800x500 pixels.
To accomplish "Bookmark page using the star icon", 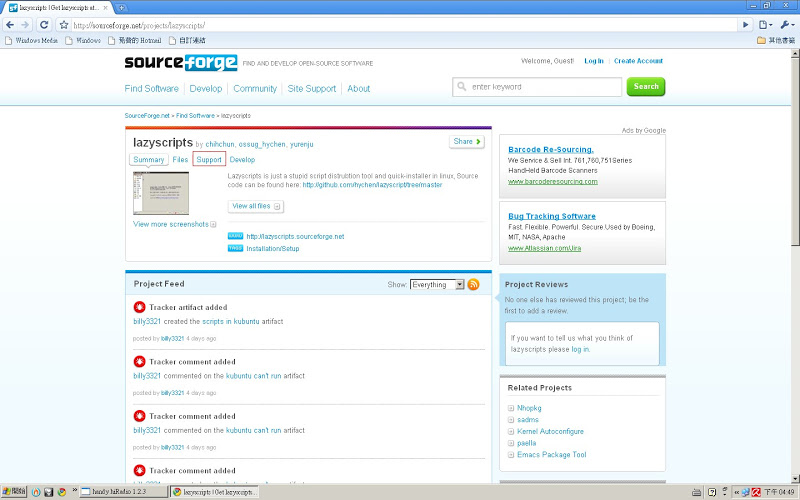I will pyautogui.click(x=64, y=24).
